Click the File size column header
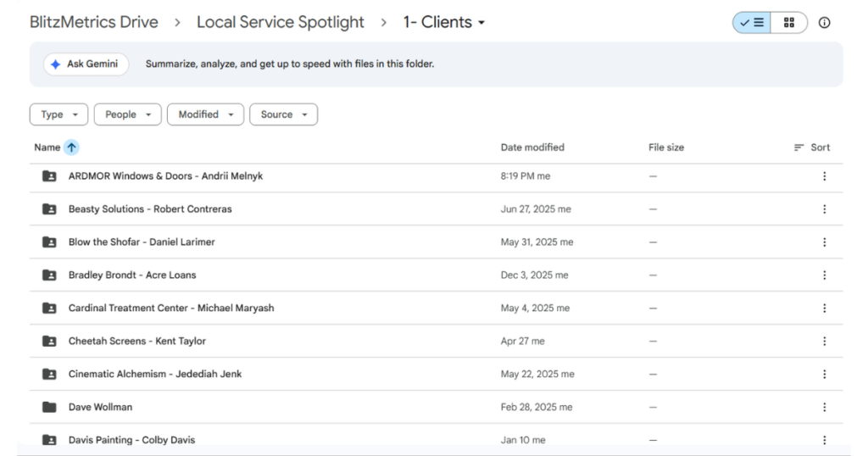Viewport: 868px width, 456px height. click(666, 147)
